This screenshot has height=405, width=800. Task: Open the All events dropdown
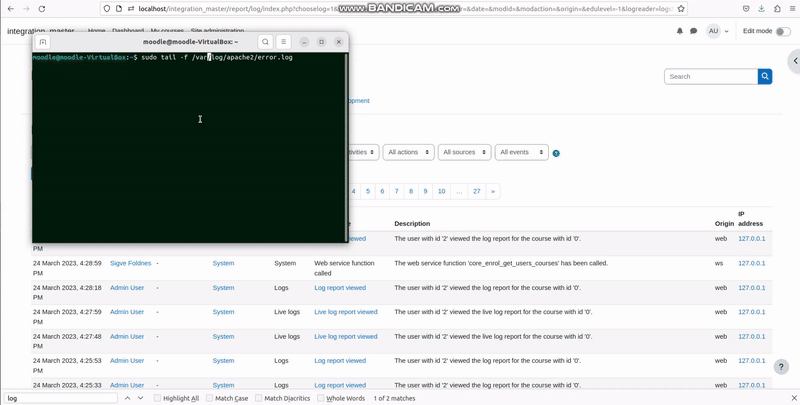click(x=521, y=152)
